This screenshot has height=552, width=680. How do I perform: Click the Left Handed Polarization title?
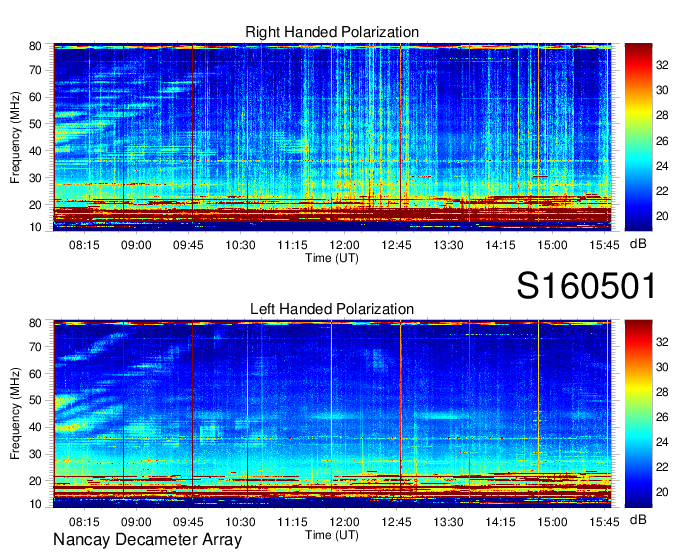coord(332,309)
